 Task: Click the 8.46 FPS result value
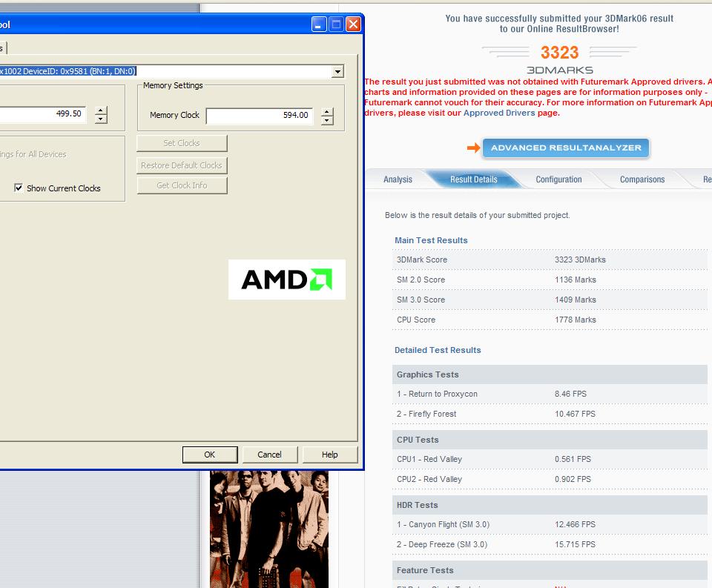(x=570, y=394)
